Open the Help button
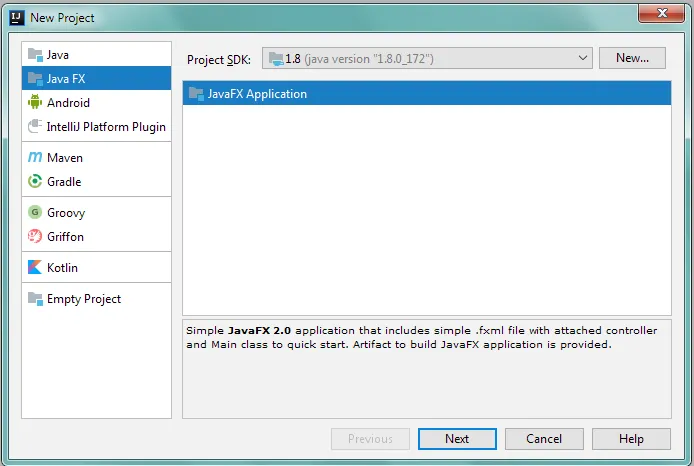 click(x=631, y=439)
